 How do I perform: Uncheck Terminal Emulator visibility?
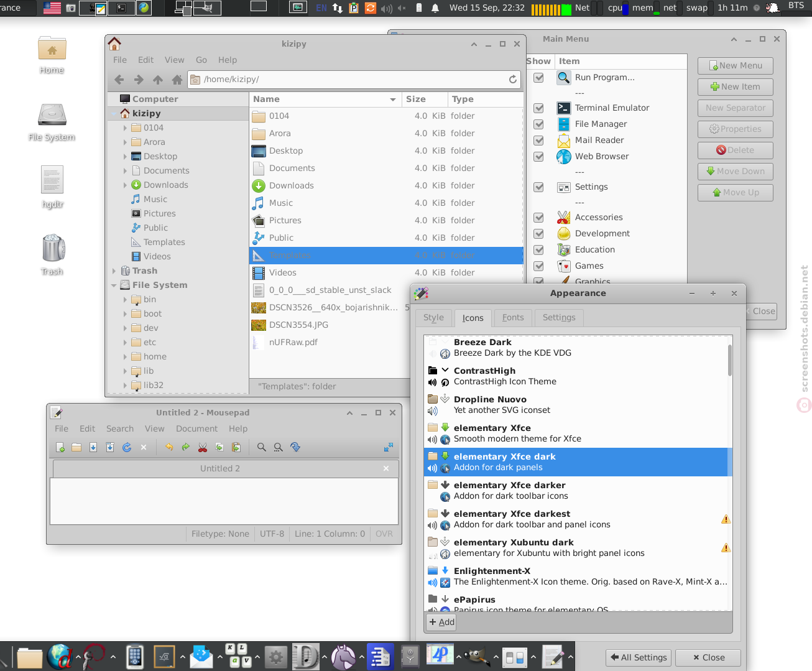[539, 108]
